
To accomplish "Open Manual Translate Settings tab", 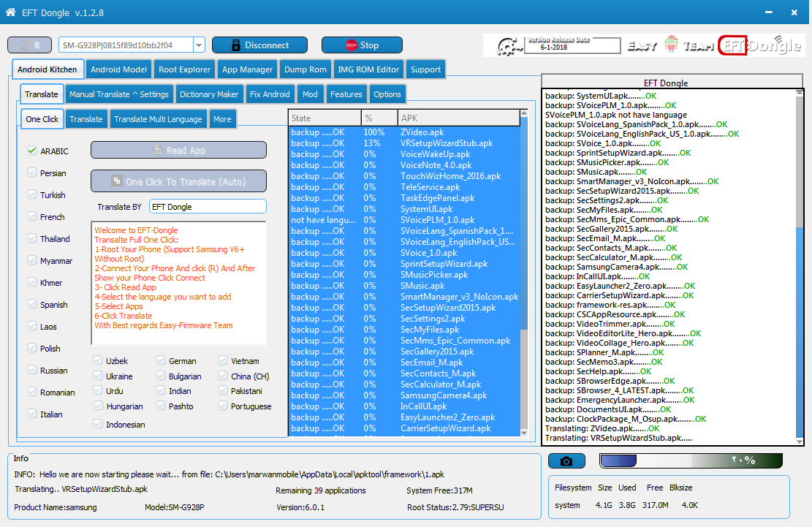I will (119, 94).
